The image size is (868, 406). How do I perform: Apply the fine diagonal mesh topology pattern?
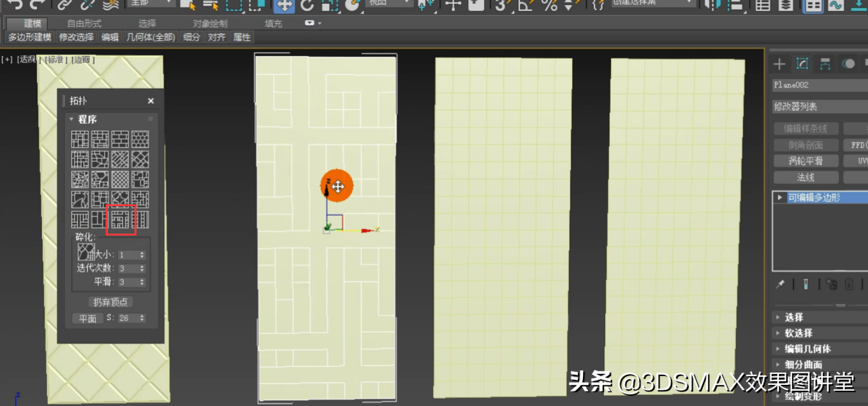(121, 179)
